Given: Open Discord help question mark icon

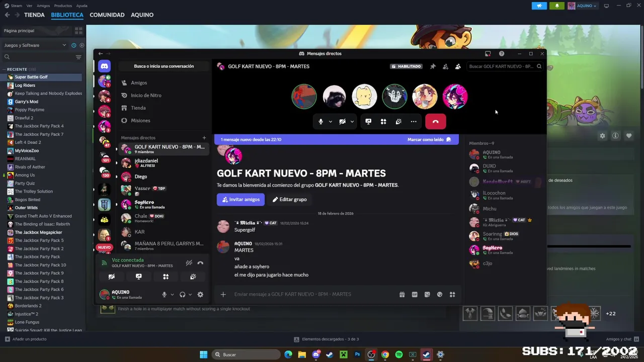Looking at the screenshot, I should click(502, 54).
